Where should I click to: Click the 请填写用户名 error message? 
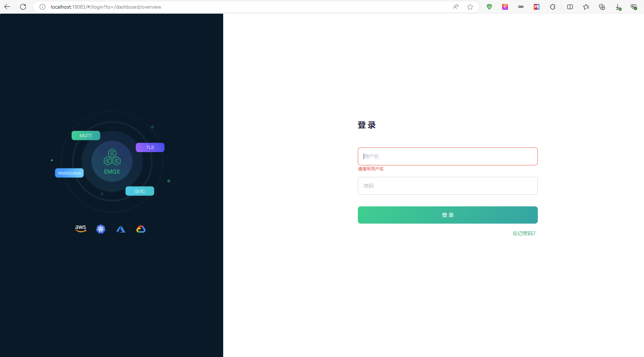(x=370, y=169)
